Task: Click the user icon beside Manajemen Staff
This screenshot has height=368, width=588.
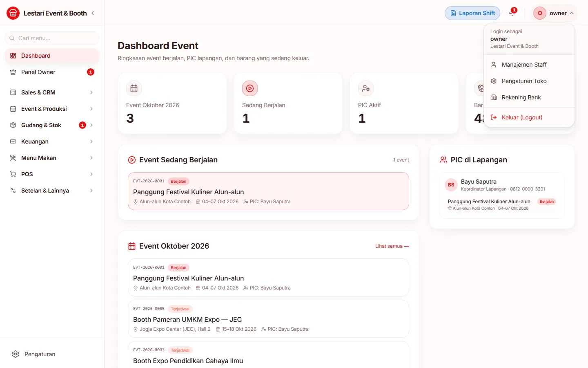Action: point(494,65)
